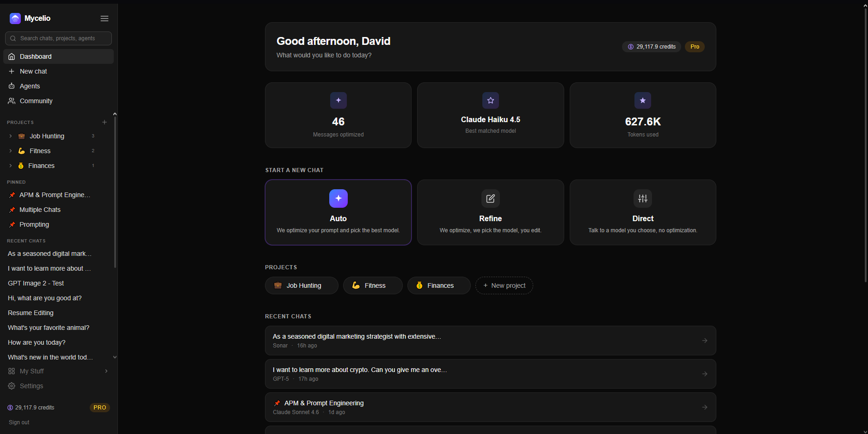The width and height of the screenshot is (868, 434).
Task: Click arrow on APM & Prompt Engineering row
Action: pyautogui.click(x=705, y=407)
